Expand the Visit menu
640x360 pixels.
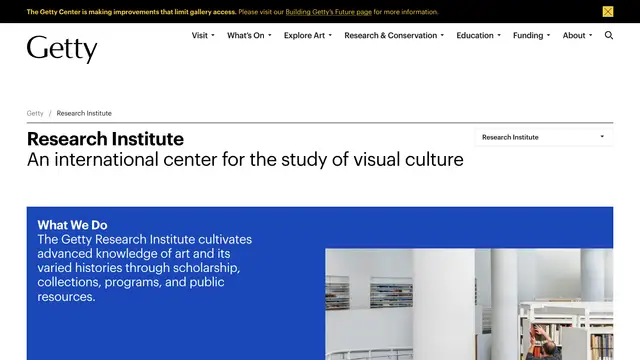(203, 36)
